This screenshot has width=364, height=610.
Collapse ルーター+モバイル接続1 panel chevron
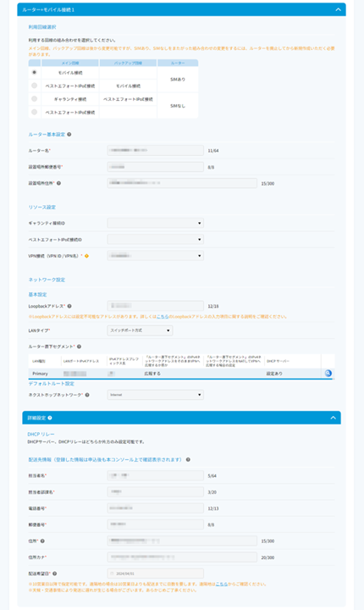pos(338,9)
